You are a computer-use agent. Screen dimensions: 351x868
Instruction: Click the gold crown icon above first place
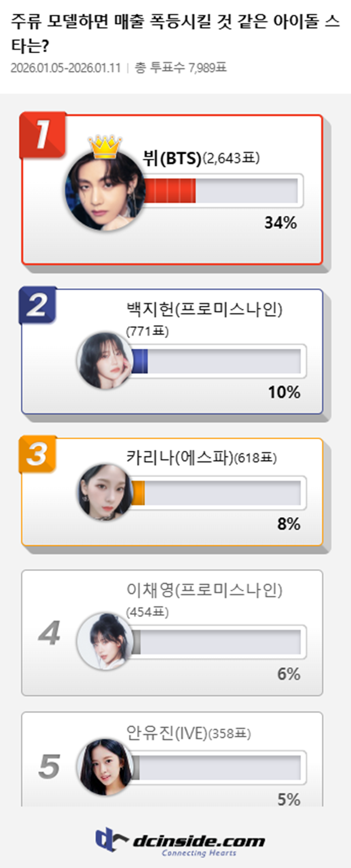pos(105,146)
